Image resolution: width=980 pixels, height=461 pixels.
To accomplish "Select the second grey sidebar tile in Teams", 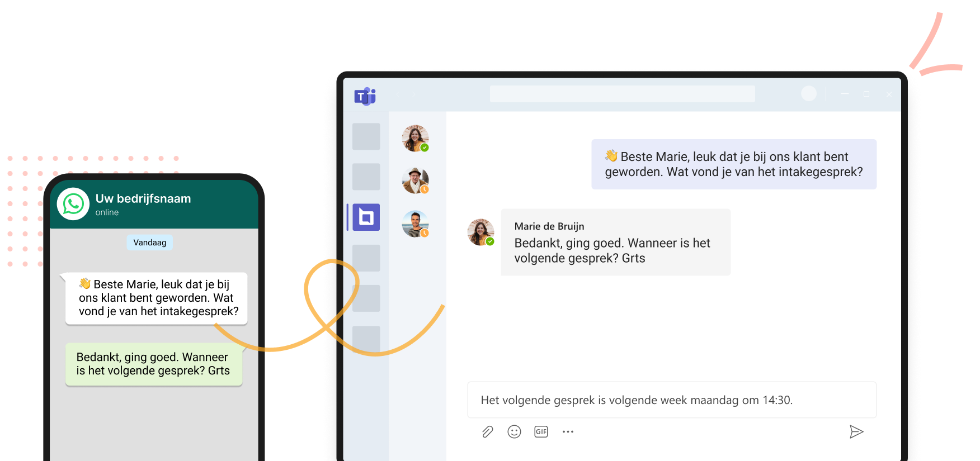I will coord(366,177).
